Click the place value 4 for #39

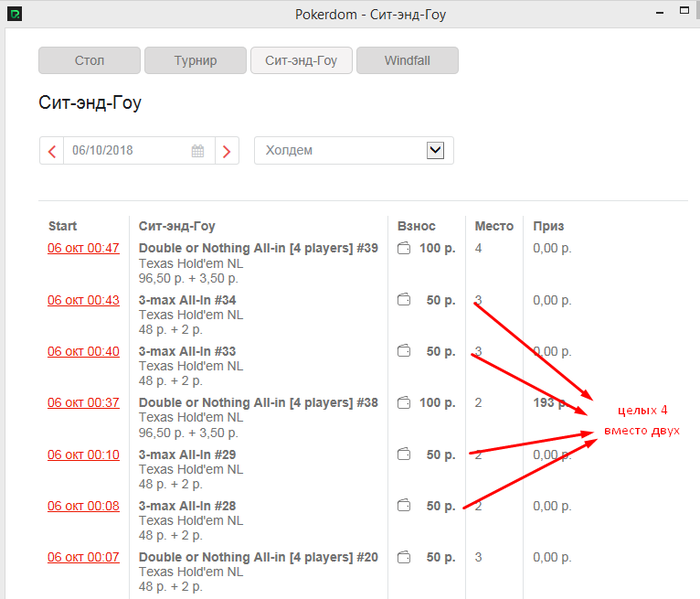(478, 248)
